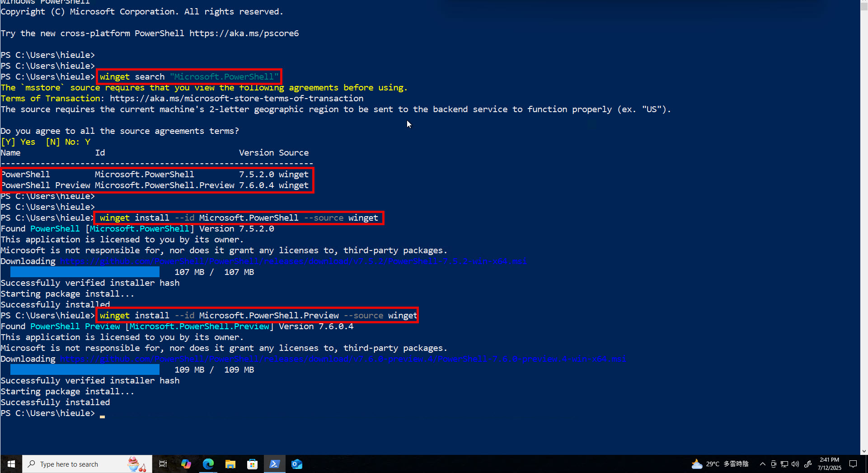This screenshot has width=868, height=473.
Task: Click the terminal scrollbar down arrow
Action: click(864, 451)
